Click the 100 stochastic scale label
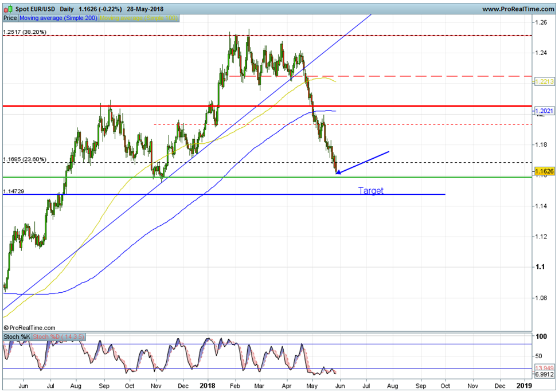 [x=542, y=336]
